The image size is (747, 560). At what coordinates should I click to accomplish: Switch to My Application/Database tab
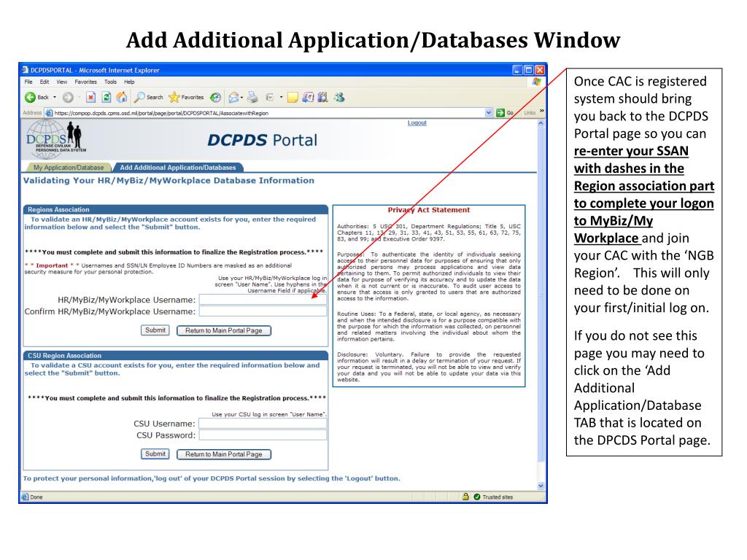coord(68,168)
